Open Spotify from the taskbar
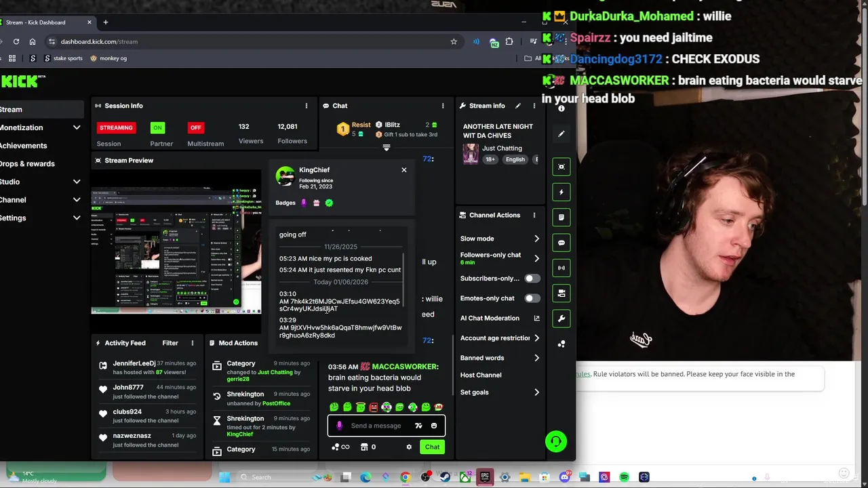This screenshot has height=488, width=868. pos(625,477)
